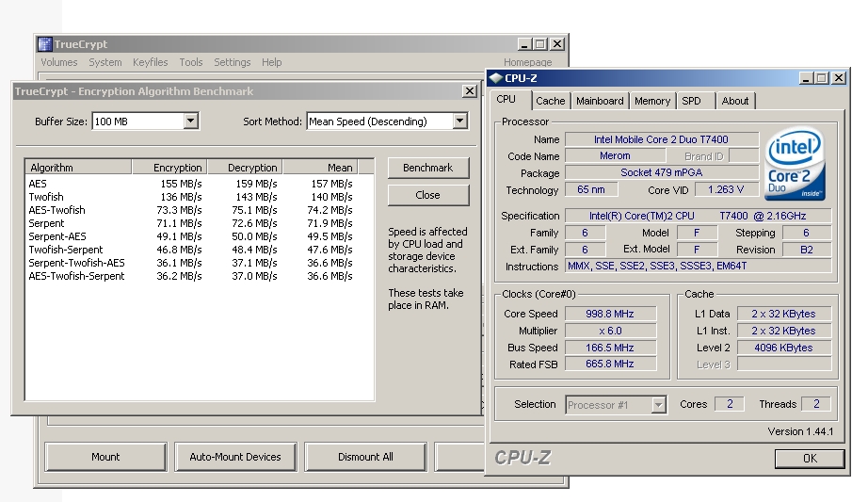Open the Volumes menu in TrueCrypt
The width and height of the screenshot is (868, 502).
[x=58, y=62]
